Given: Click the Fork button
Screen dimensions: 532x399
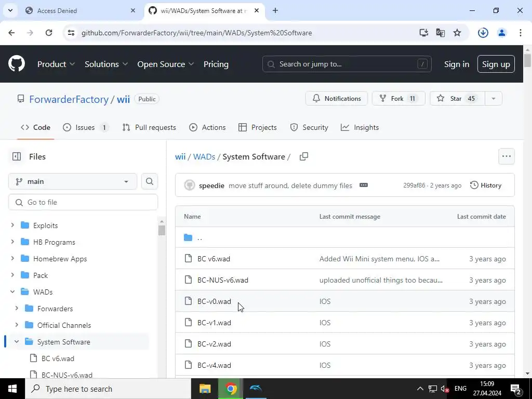Looking at the screenshot, I should (398, 98).
